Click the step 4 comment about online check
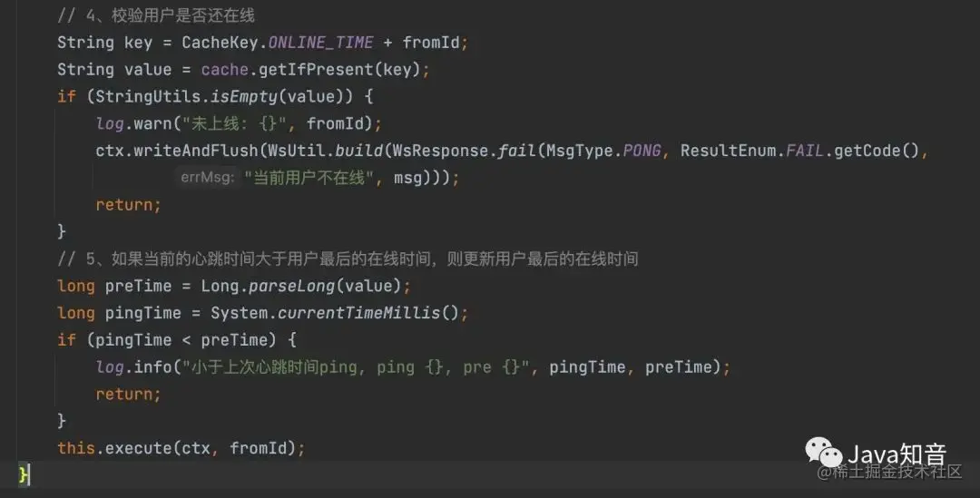The height and width of the screenshot is (498, 980). (x=156, y=15)
